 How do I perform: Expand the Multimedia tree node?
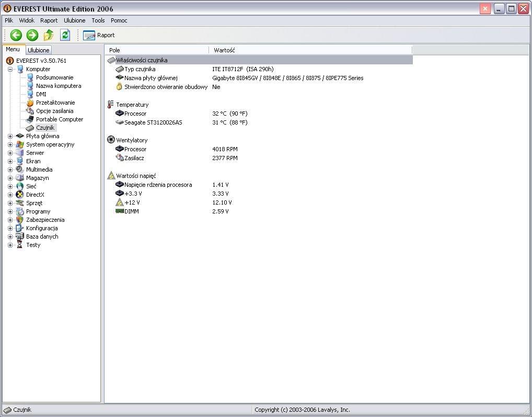pos(10,170)
